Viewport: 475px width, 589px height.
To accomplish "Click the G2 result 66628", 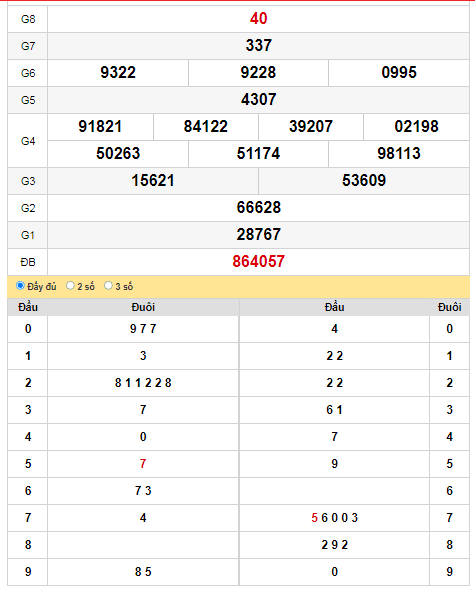I will pos(258,208).
